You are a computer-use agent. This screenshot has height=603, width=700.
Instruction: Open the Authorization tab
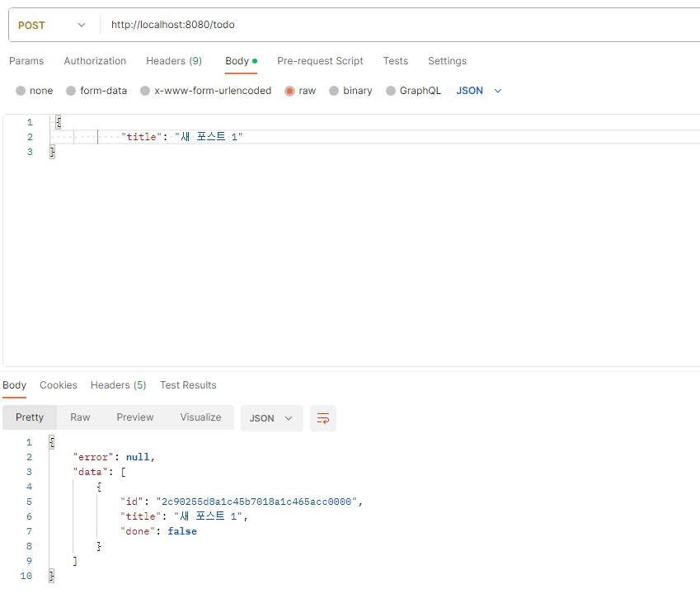95,61
